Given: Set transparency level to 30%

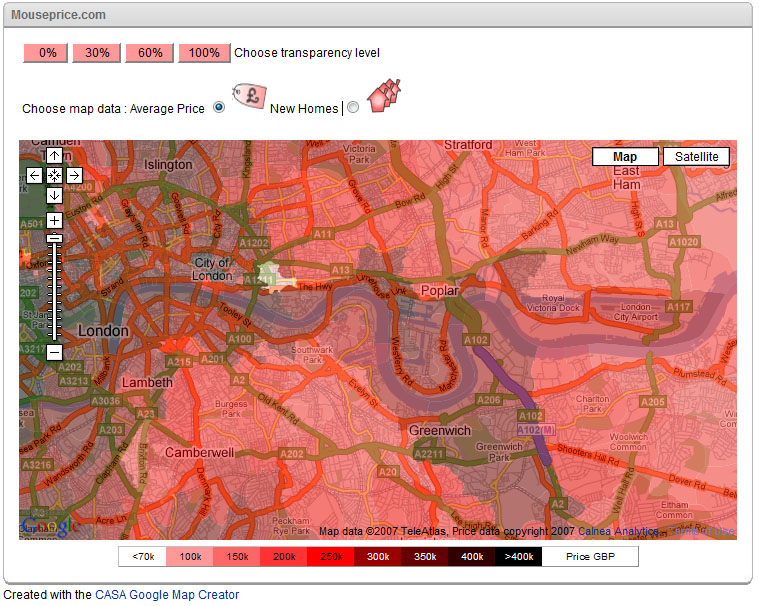Looking at the screenshot, I should [x=97, y=53].
